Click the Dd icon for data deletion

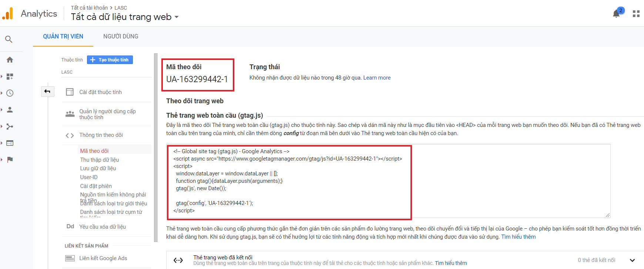(70, 226)
